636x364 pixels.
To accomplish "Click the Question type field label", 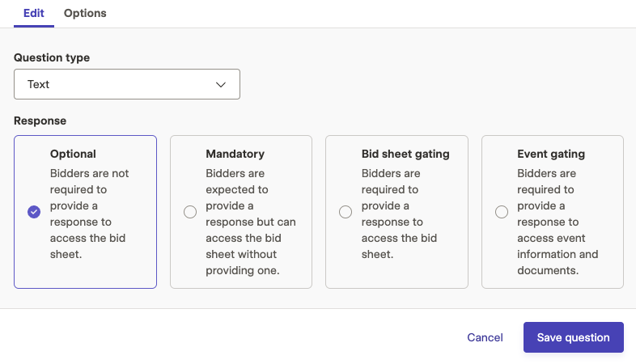I will click(x=52, y=57).
